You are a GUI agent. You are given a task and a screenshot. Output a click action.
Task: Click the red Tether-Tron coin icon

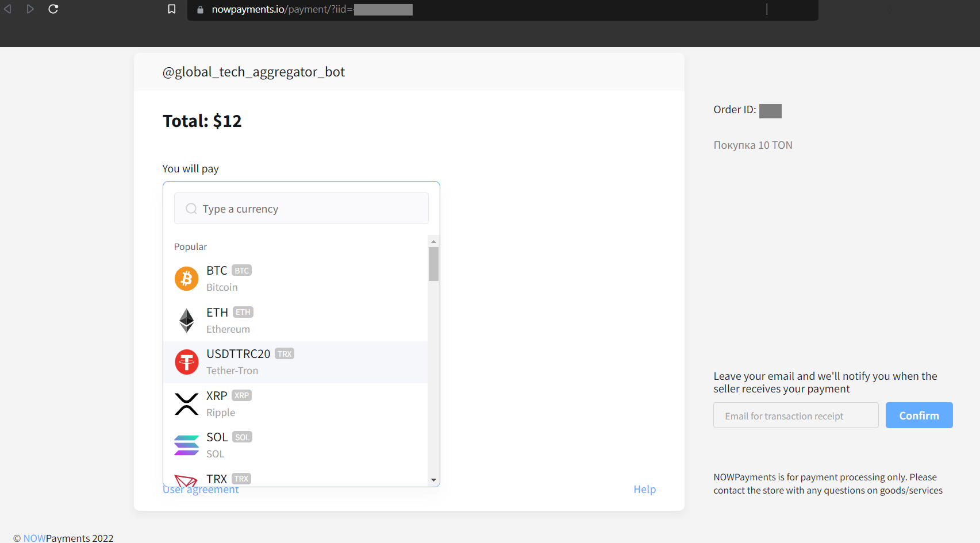186,362
